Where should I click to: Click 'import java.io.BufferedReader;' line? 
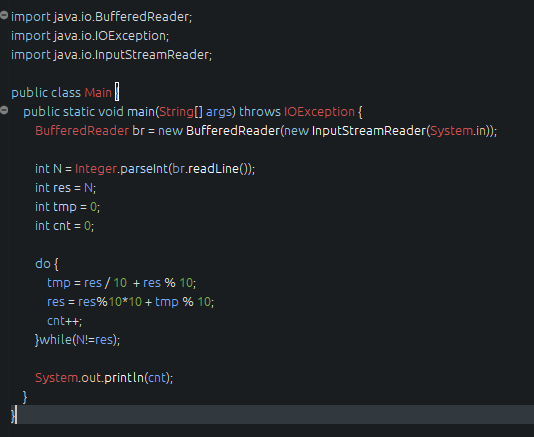[x=101, y=17]
